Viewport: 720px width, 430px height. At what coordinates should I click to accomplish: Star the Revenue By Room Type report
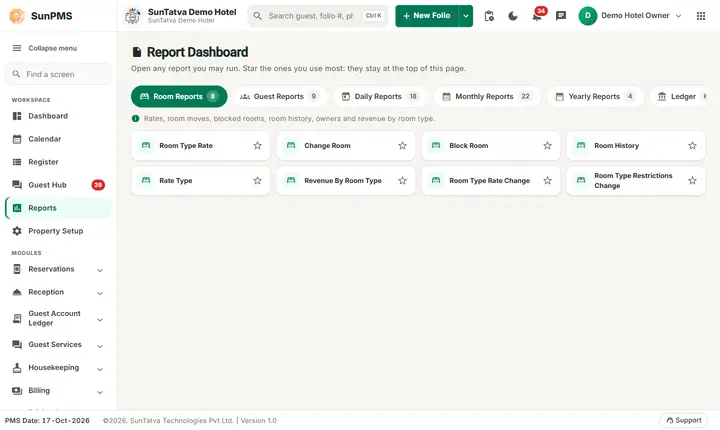pos(403,181)
